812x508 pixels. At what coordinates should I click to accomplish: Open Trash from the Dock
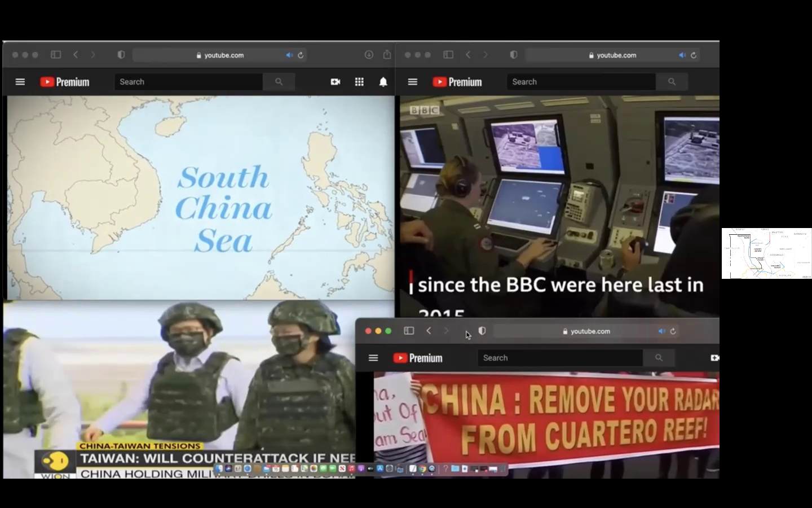[502, 468]
